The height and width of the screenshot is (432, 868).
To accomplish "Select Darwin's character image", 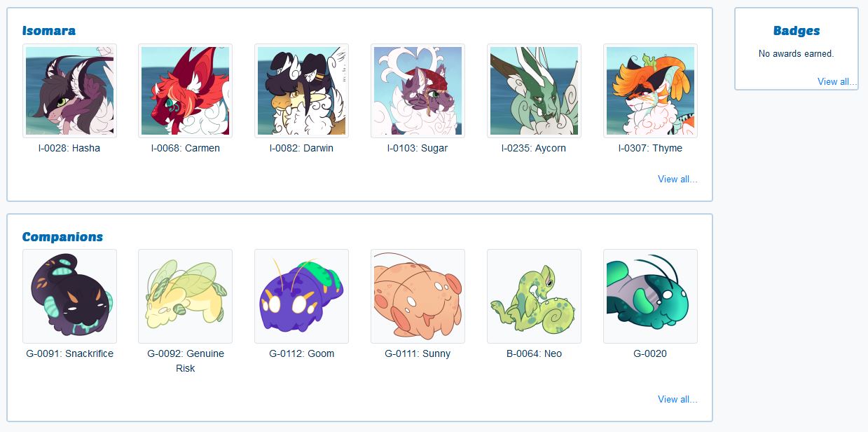I will pyautogui.click(x=301, y=90).
